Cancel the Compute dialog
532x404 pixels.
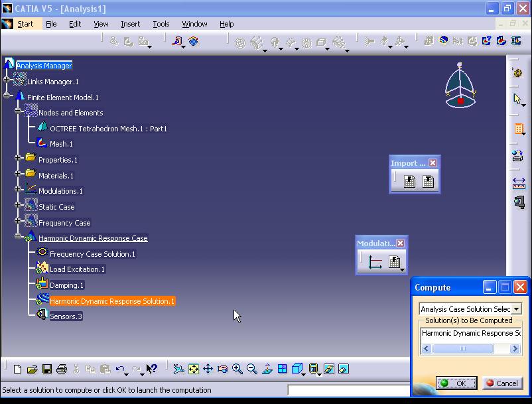point(502,383)
